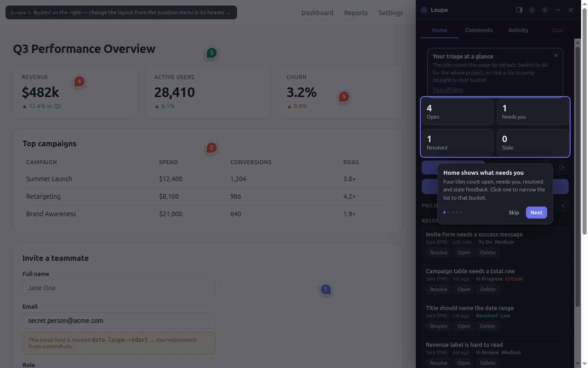588x368 pixels.
Task: Open the Campaign table total row item
Action: coord(464,289)
